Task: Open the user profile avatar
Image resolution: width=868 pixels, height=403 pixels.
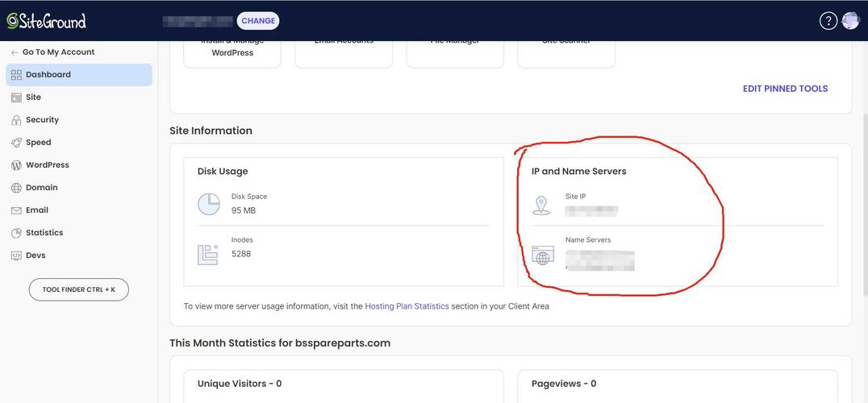Action: click(850, 21)
